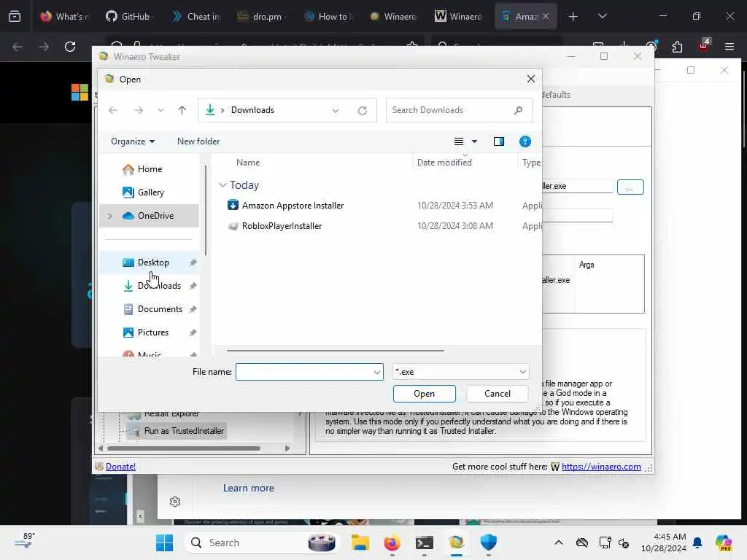This screenshot has height=560, width=747.
Task: Open Downloads quick access folder
Action: click(x=159, y=286)
